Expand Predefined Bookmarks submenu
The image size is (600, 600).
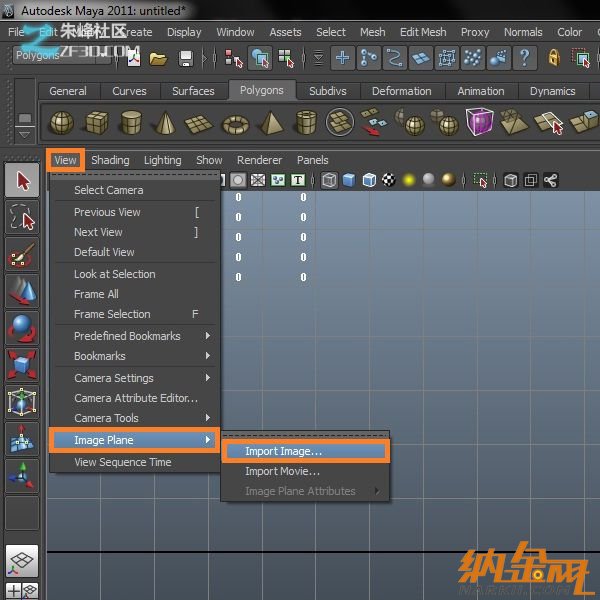(135, 336)
